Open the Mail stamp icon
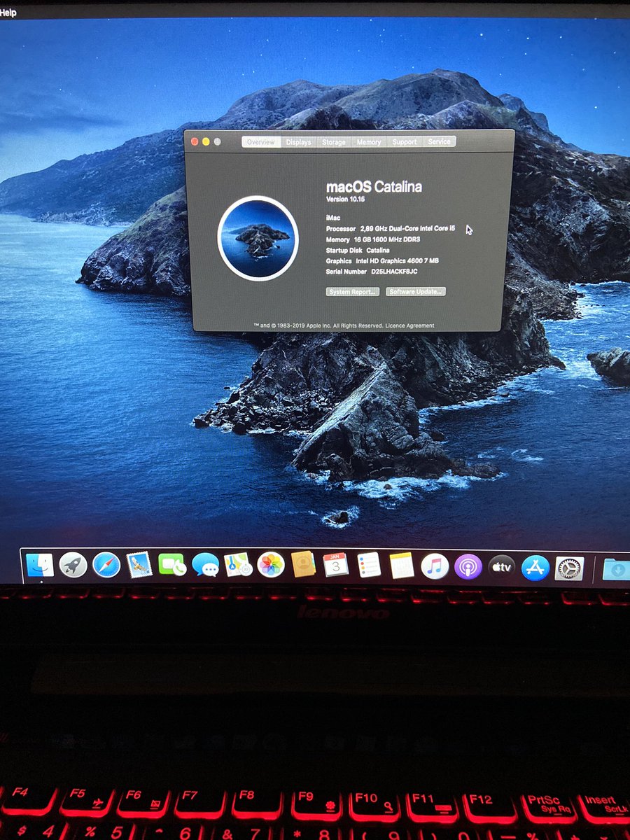Viewport: 630px width, 840px height. (x=139, y=564)
